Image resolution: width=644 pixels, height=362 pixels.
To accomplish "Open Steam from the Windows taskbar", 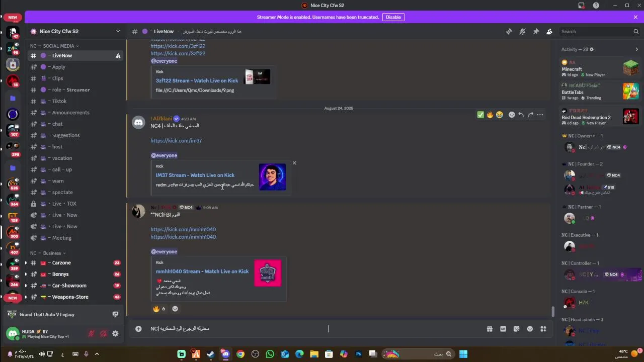I will click(211, 354).
